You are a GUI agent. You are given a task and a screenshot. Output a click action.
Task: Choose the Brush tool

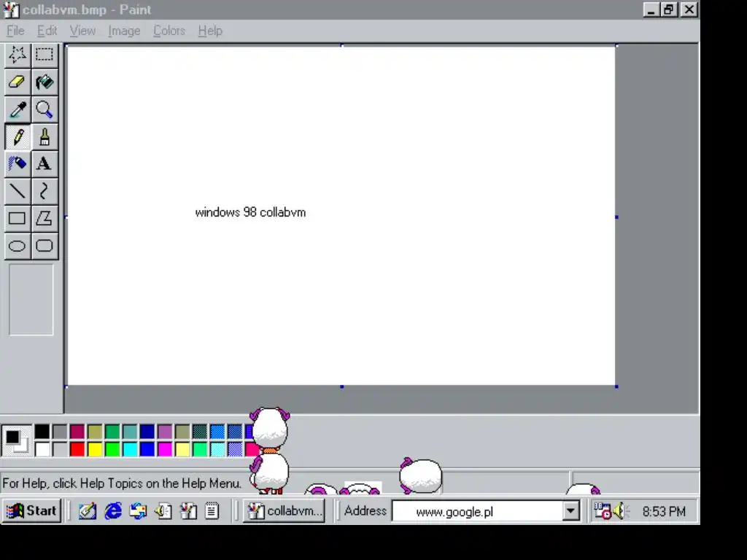click(44, 136)
